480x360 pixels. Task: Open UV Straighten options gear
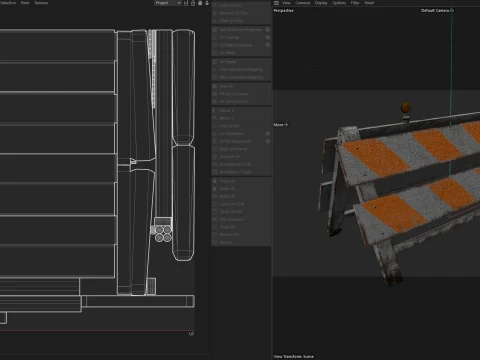tap(268, 133)
